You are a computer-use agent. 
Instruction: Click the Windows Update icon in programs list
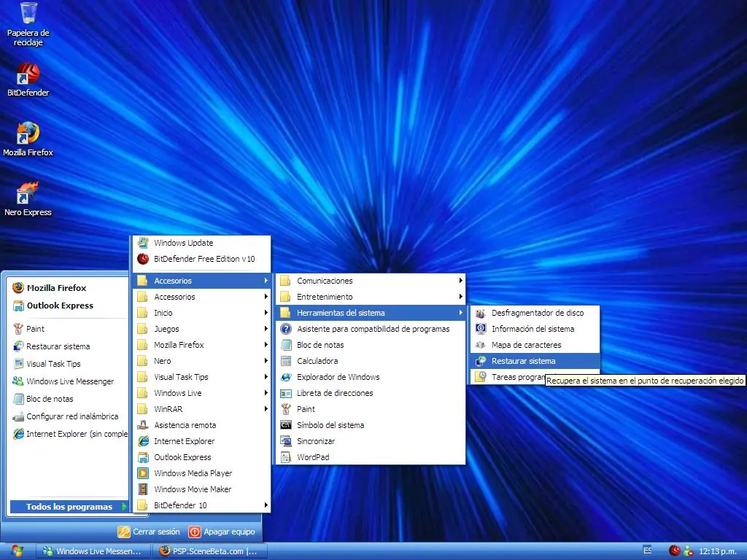[x=143, y=243]
